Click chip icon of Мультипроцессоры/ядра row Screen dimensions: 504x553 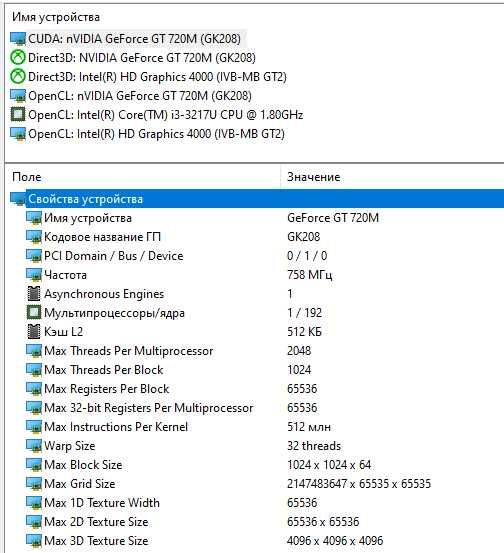[34, 313]
